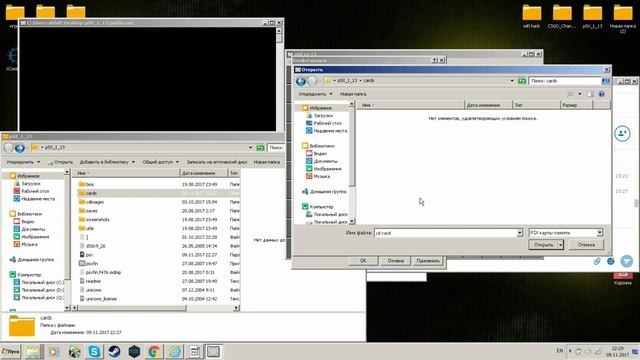The width and height of the screenshot is (640, 360).
Task: Click the add contact icon in Skype window
Action: (622, 133)
